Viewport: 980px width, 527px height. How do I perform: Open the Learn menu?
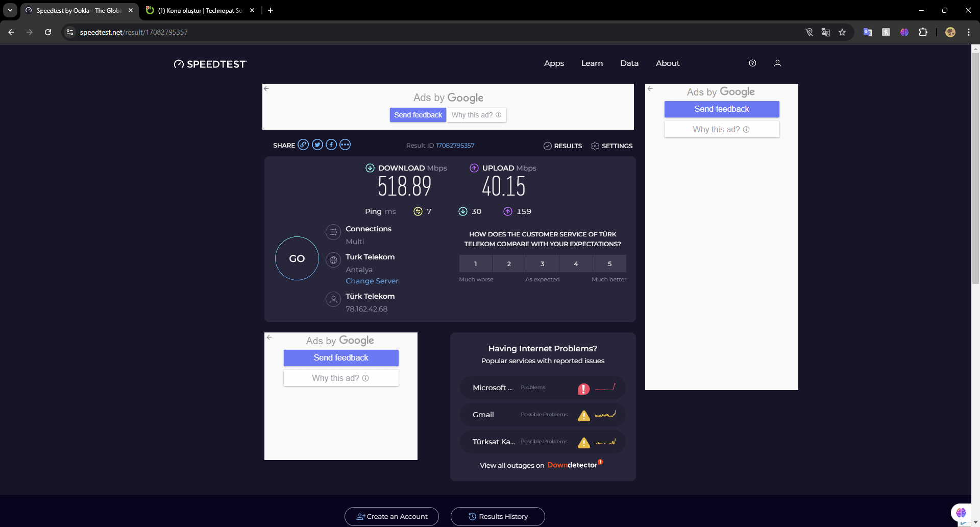tap(592, 63)
